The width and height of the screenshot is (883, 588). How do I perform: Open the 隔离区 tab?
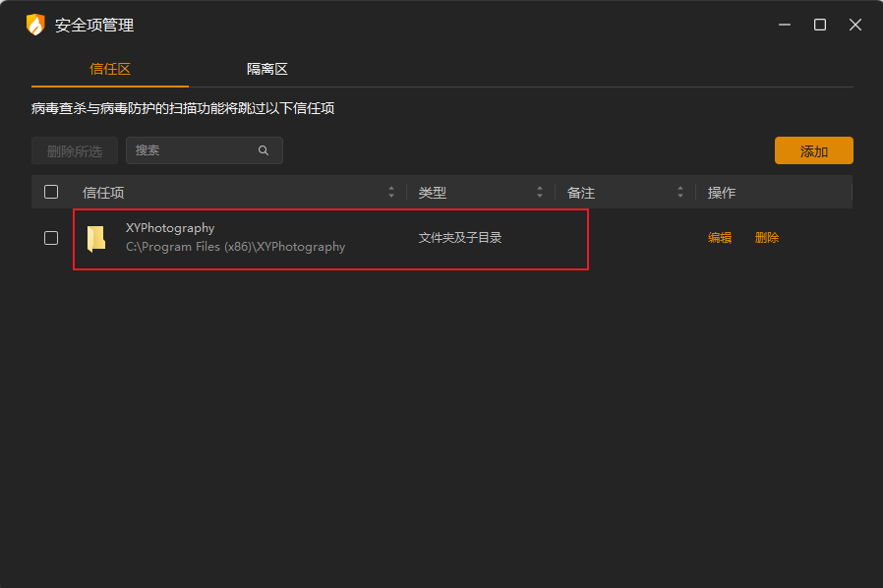[267, 69]
